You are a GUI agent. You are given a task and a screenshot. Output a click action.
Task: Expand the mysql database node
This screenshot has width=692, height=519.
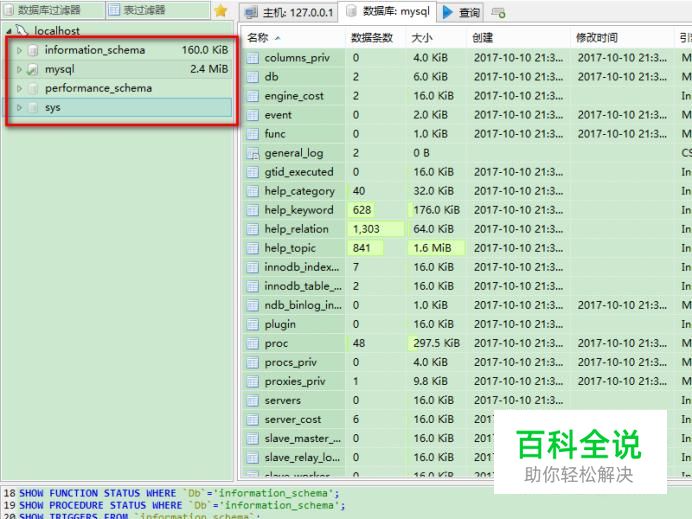point(19,69)
